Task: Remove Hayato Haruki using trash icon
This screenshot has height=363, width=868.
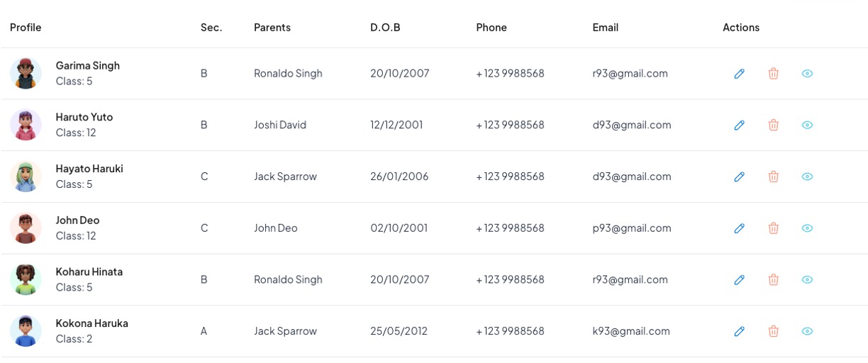Action: (x=773, y=177)
